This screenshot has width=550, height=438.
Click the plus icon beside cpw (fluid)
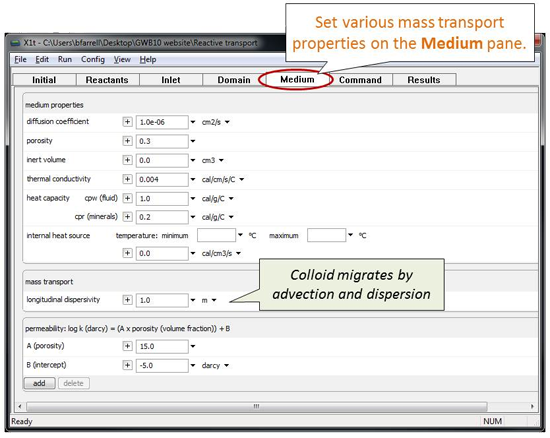(127, 198)
